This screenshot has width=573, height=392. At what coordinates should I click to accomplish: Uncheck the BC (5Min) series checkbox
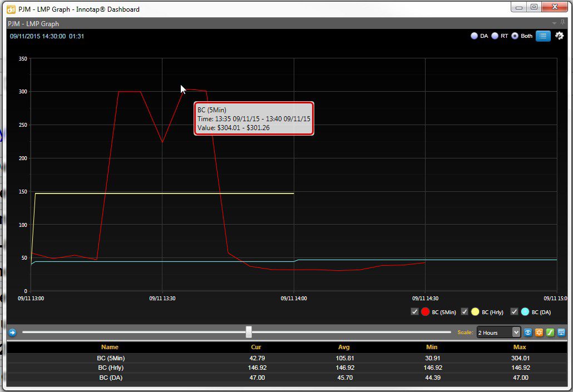click(414, 311)
